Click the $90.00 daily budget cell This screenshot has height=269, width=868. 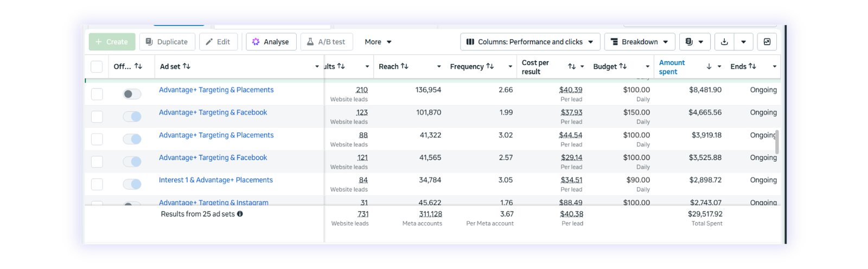click(x=638, y=180)
